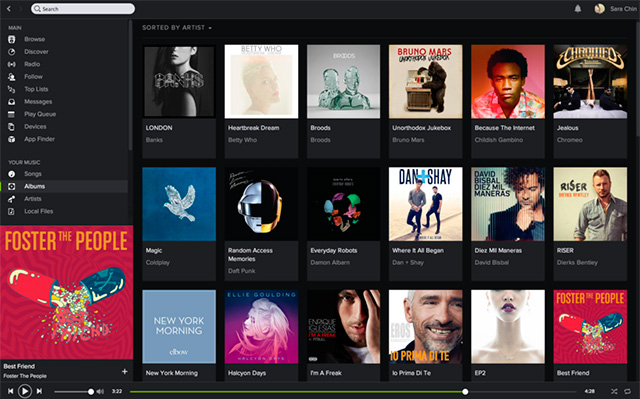Open the Discover section
Screen dimensions: 640x399
click(x=36, y=52)
